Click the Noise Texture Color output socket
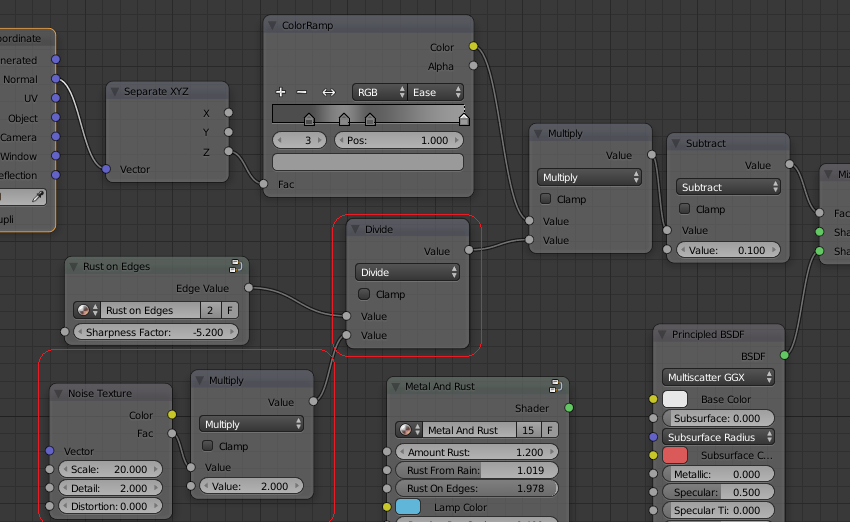This screenshot has width=850, height=522. [172, 415]
